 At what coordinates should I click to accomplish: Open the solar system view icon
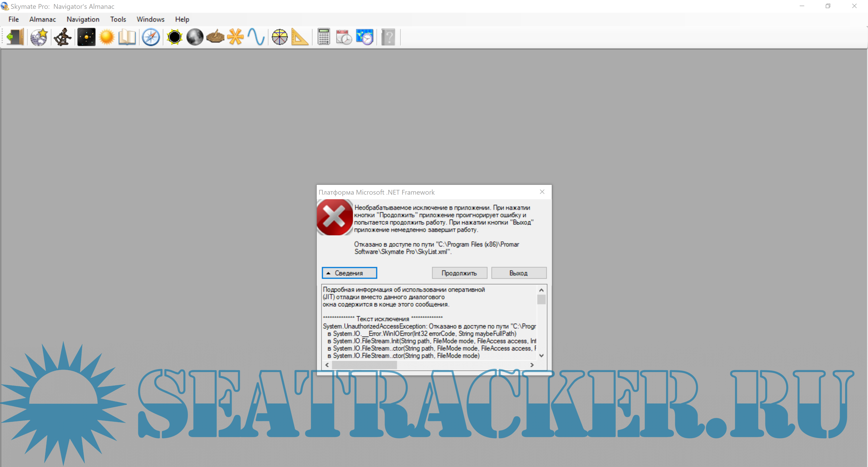tap(86, 37)
